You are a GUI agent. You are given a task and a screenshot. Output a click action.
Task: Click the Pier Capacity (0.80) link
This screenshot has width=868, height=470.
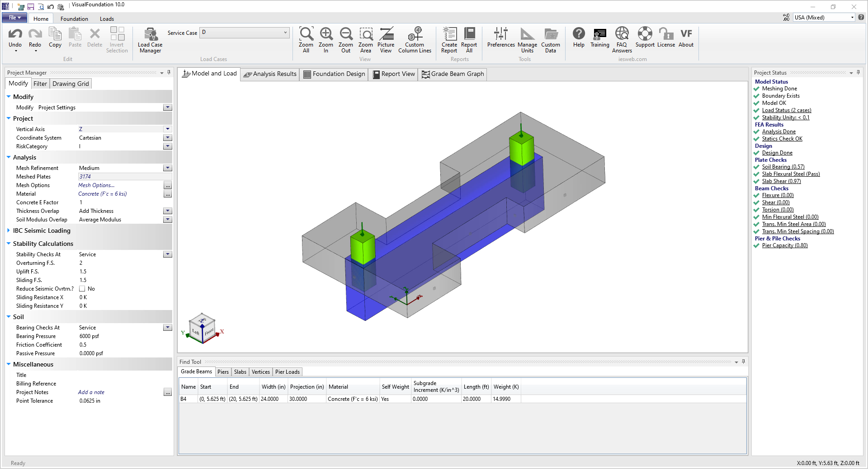[x=785, y=245]
